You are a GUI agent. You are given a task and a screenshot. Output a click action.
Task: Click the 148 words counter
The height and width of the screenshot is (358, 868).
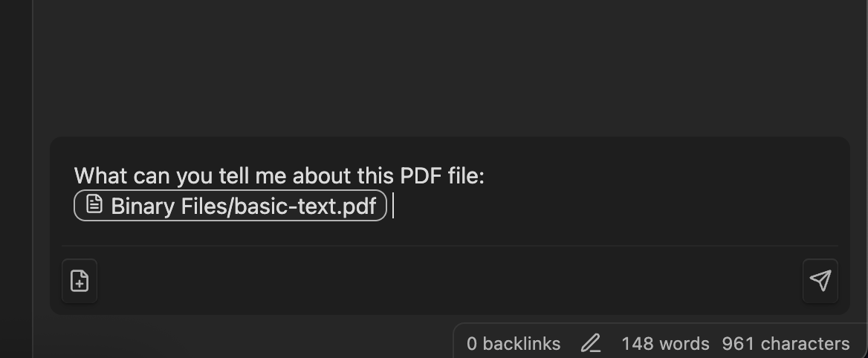665,343
